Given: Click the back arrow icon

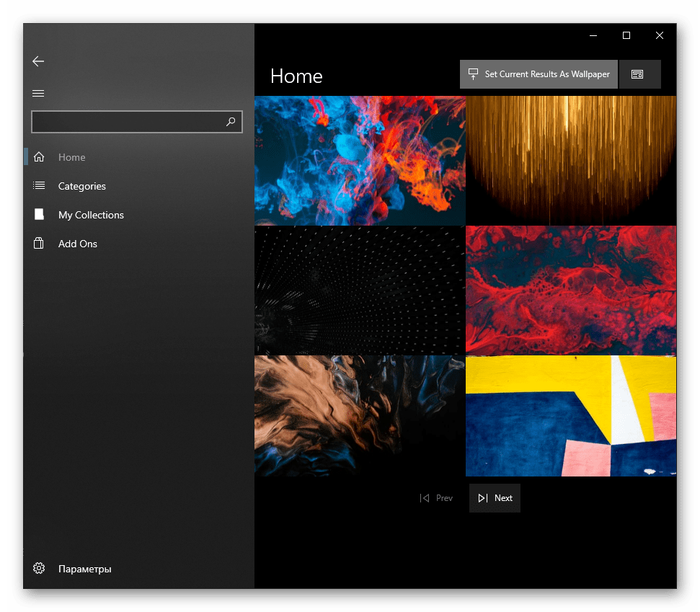Looking at the screenshot, I should [38, 62].
